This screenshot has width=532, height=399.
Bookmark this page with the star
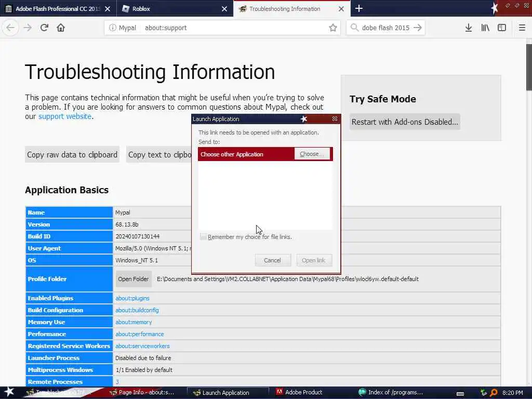[x=333, y=28]
